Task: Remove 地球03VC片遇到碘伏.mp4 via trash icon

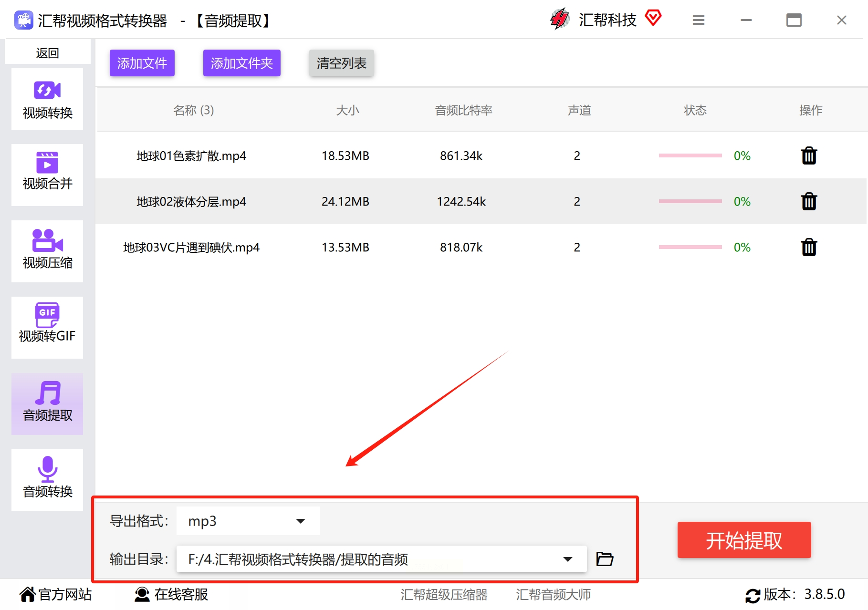Action: (809, 247)
